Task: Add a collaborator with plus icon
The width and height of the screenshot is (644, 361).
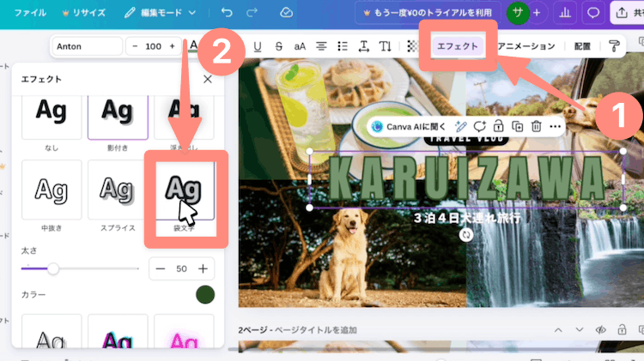Action: [x=537, y=13]
